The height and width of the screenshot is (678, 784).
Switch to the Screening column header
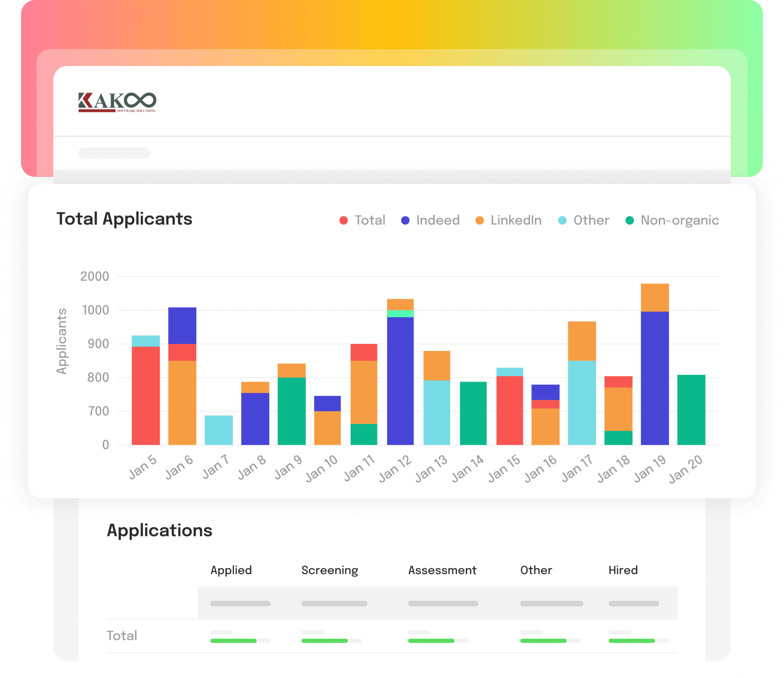pos(330,570)
